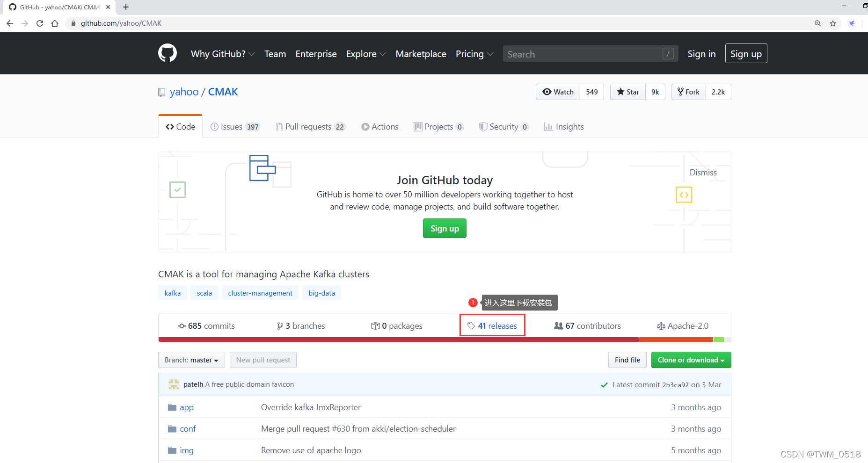This screenshot has width=868, height=463.
Task: Click the img folder icon
Action: (172, 450)
